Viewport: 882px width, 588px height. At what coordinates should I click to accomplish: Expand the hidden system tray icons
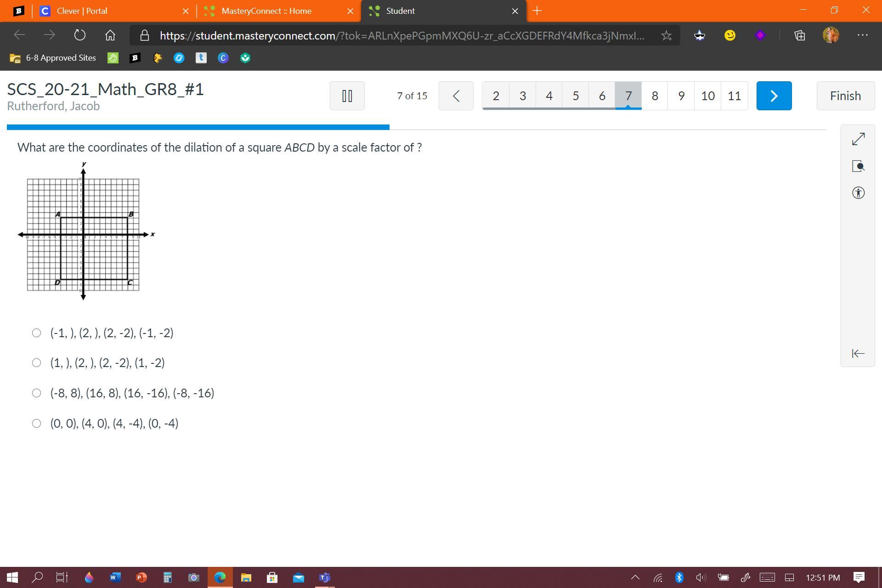[x=635, y=577]
